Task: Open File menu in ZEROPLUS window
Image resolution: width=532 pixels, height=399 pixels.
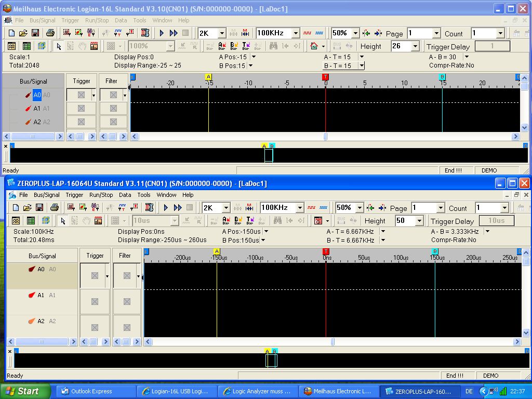Action: [23, 195]
